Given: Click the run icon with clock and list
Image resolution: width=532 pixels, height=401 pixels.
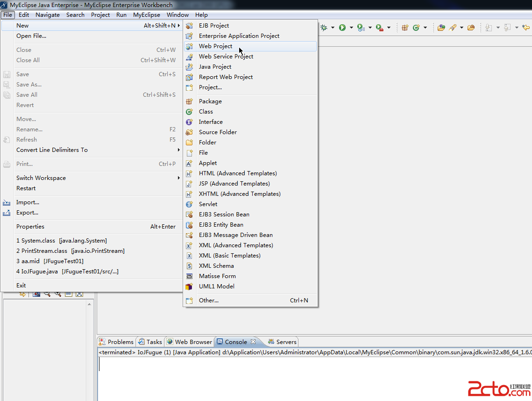Looking at the screenshot, I should pyautogui.click(x=361, y=28).
